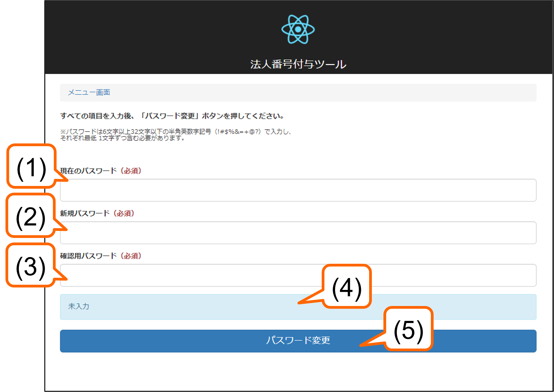Click the orange callout labeled (2)

coord(31,215)
